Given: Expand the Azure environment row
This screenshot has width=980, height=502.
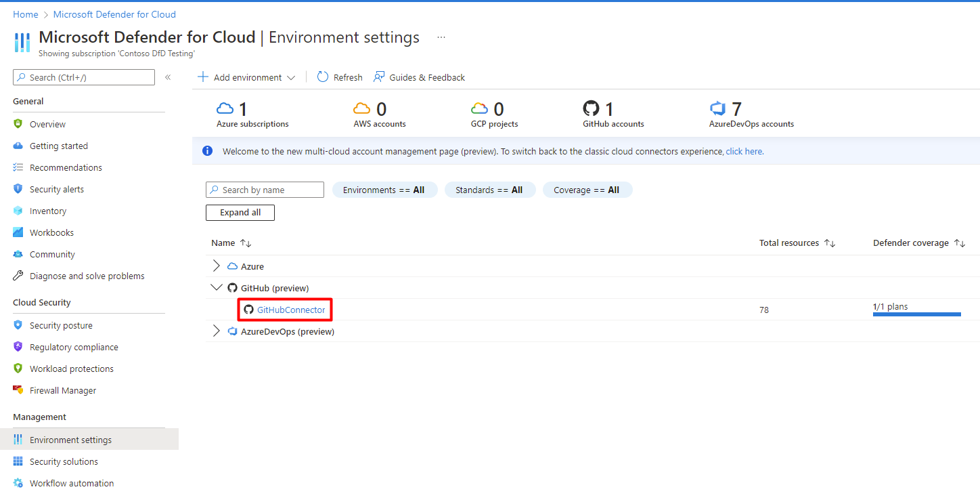Looking at the screenshot, I should (x=216, y=266).
